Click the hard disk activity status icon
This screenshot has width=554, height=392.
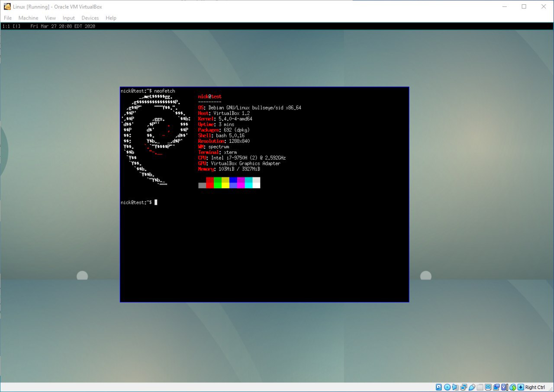pyautogui.click(x=438, y=387)
